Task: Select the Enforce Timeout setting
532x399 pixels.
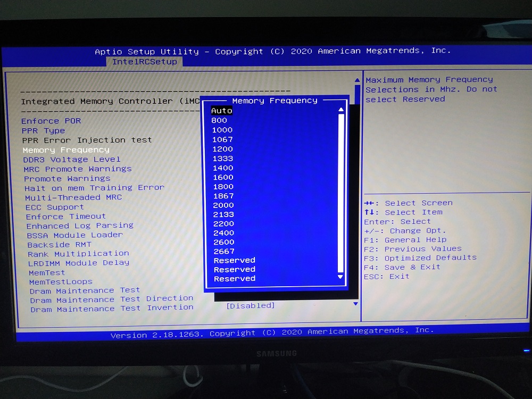Action: pos(66,217)
